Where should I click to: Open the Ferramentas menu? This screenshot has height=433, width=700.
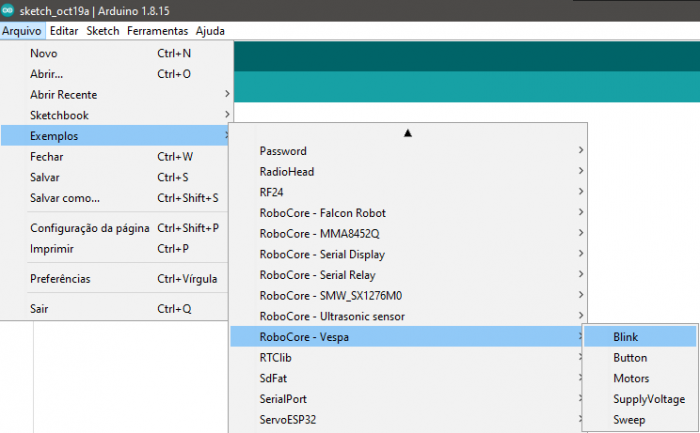pos(158,31)
